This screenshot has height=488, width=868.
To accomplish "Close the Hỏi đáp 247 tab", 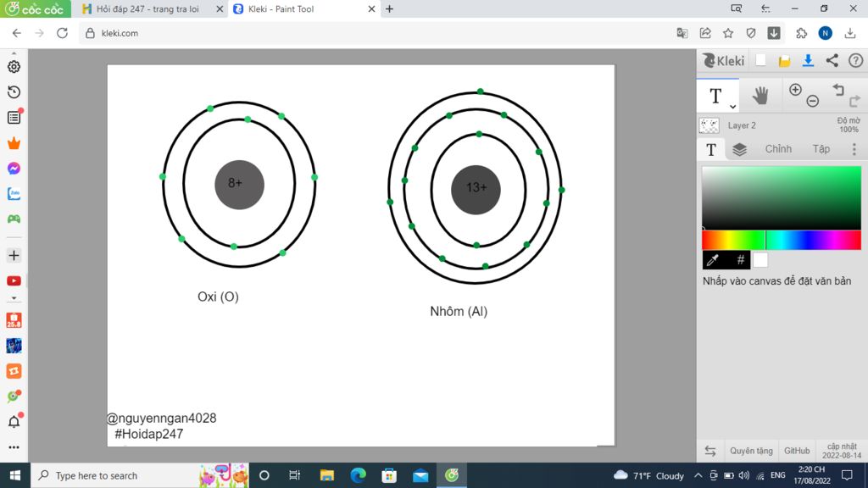I will (220, 8).
